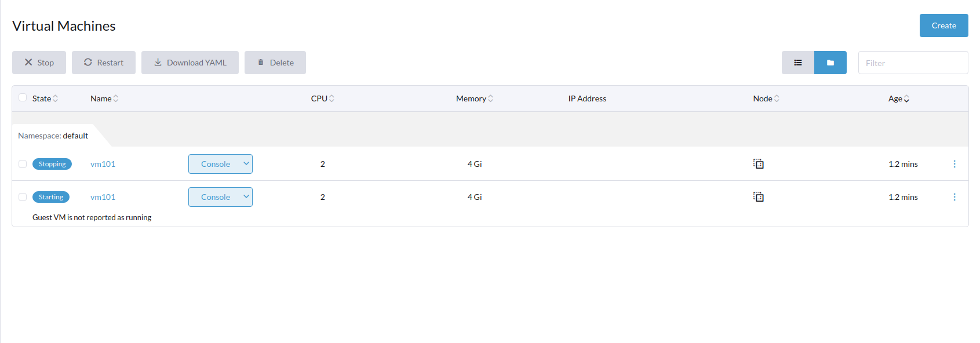Click inside the Filter input field

(x=913, y=63)
